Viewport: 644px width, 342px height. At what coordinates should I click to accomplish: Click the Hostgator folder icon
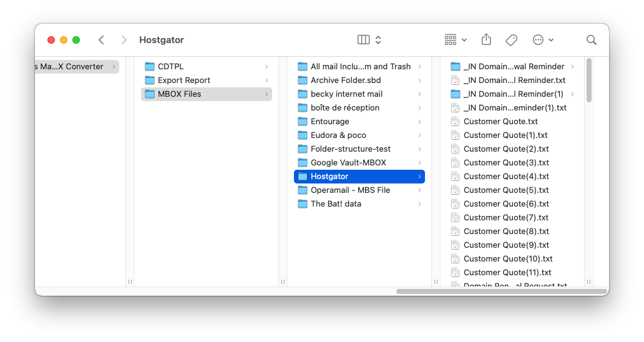[x=303, y=176]
